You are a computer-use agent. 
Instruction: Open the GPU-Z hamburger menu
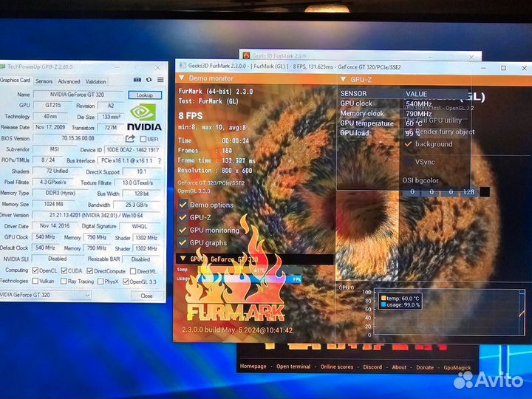click(x=160, y=80)
